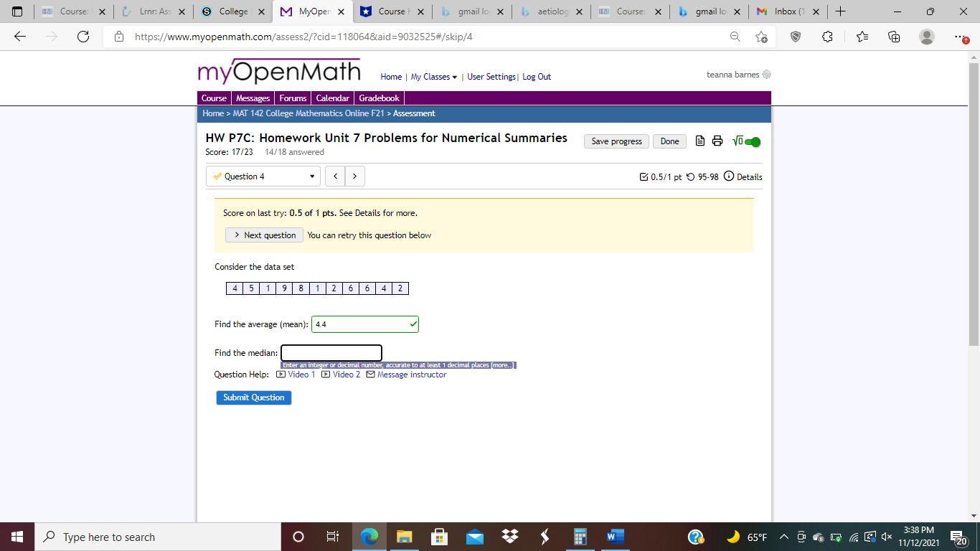This screenshot has width=980, height=551.
Task: Click the Details info icon
Action: 729,176
